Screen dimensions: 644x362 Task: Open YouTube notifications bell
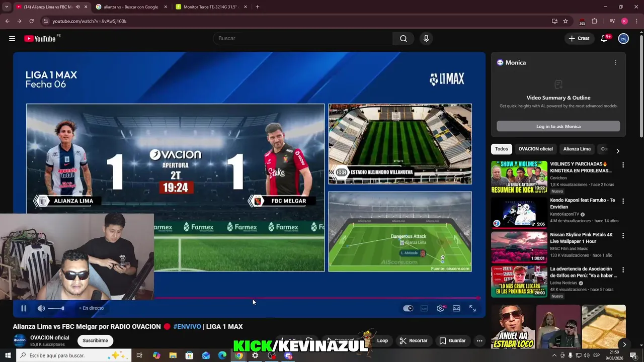pos(604,39)
